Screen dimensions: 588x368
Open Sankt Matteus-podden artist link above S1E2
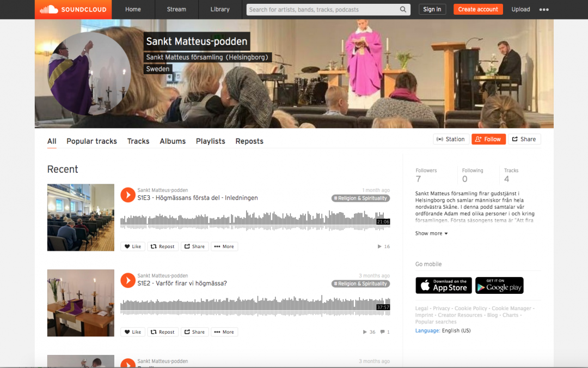click(162, 276)
